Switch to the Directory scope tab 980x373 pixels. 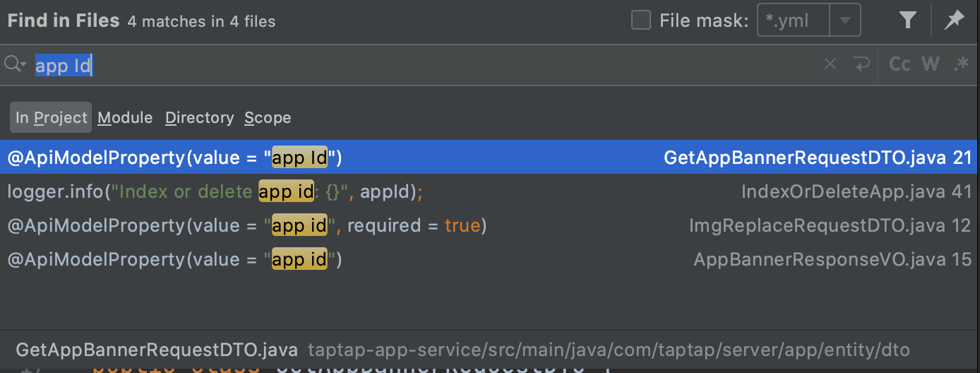click(199, 117)
